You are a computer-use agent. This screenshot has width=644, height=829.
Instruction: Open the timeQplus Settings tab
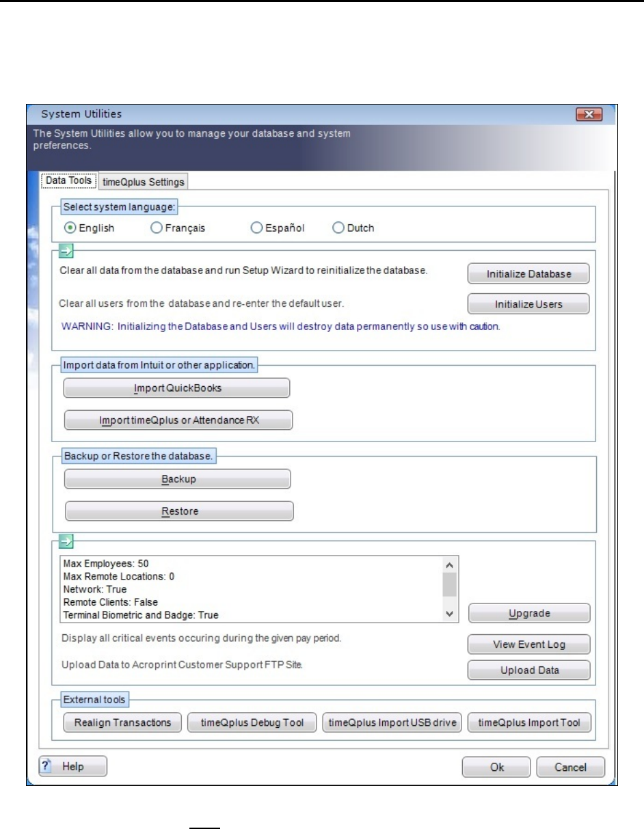click(143, 182)
